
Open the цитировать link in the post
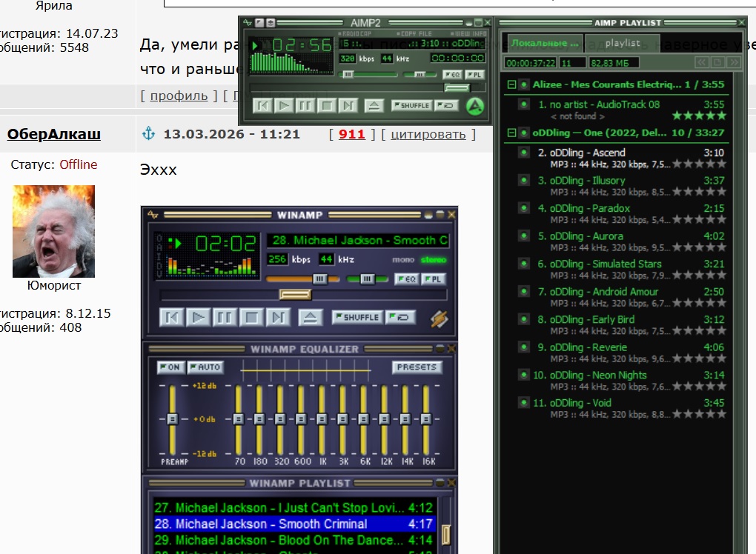[x=428, y=134]
